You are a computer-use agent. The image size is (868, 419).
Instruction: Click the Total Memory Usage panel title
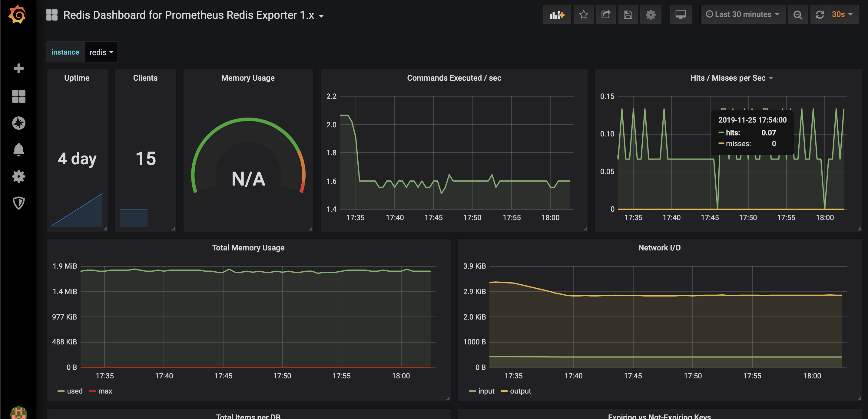click(x=248, y=248)
